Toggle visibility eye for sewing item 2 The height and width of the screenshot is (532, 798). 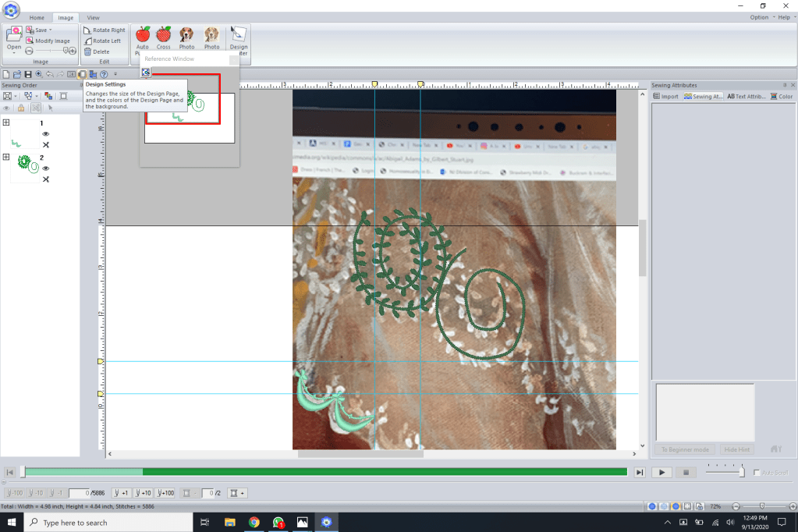tap(46, 168)
